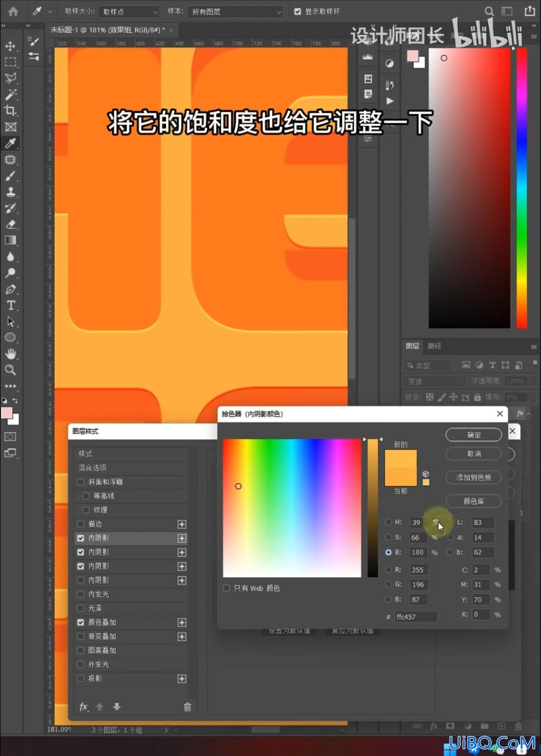Add another 颜色叠加 with plus
The width and height of the screenshot is (541, 756).
click(182, 622)
